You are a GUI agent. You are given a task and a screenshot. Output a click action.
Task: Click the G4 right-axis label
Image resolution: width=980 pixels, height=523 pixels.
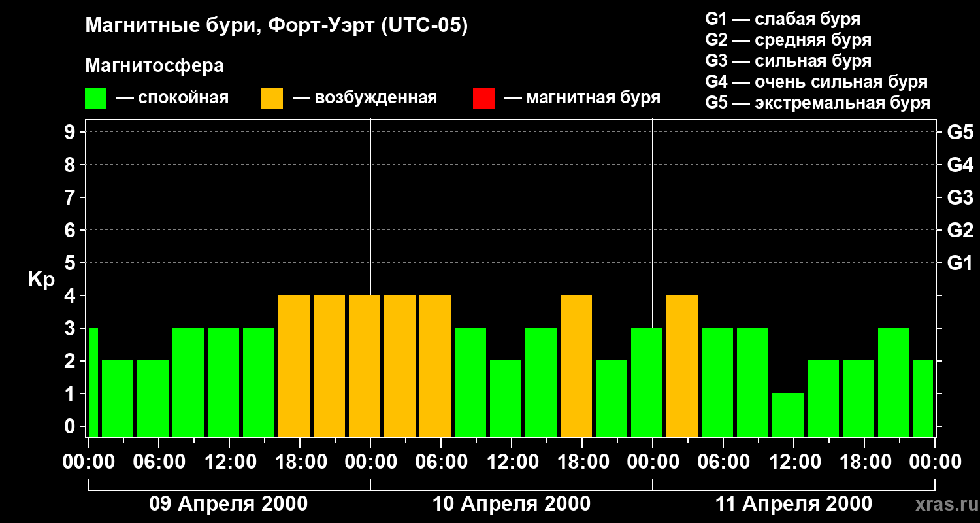960,165
